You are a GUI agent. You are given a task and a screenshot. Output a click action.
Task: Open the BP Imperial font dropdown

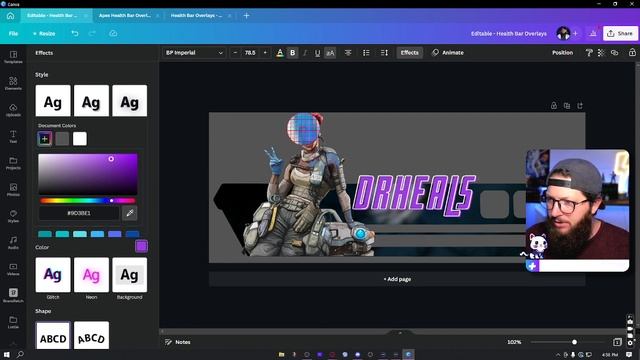click(x=194, y=53)
